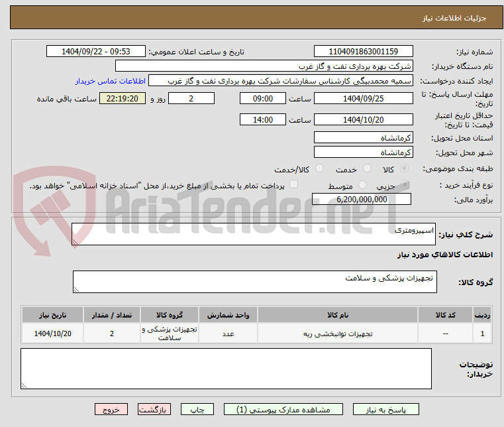This screenshot has width=504, height=427.
Task: Click the table cell تجهیزات توانبخشی ریه
Action: coord(338,334)
